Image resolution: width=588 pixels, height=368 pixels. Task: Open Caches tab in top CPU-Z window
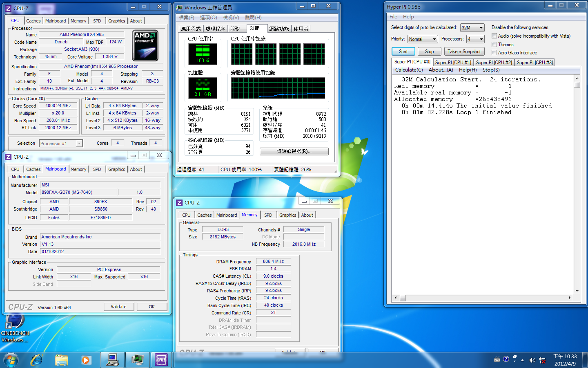pyautogui.click(x=33, y=21)
